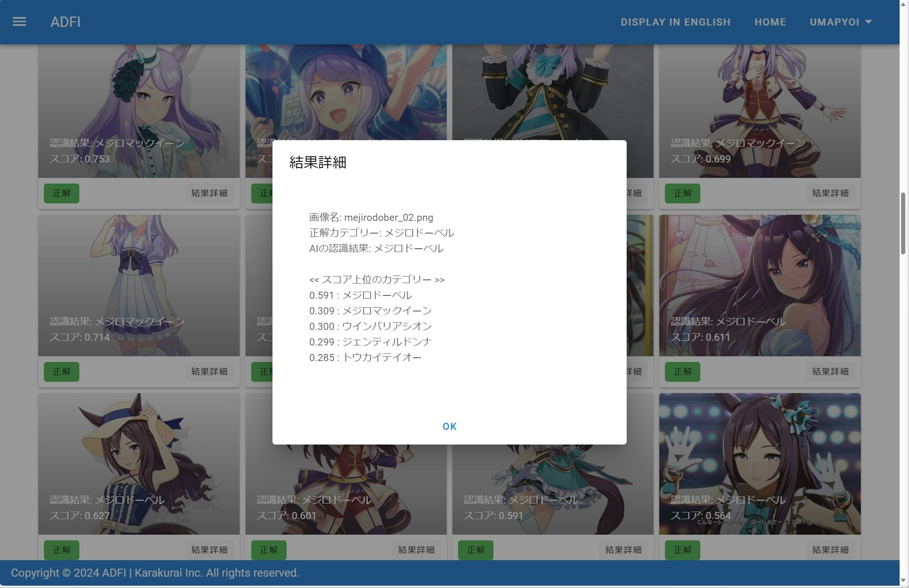Click the vertical page scrollbar thumb
Image resolution: width=909 pixels, height=588 pixels.
904,224
